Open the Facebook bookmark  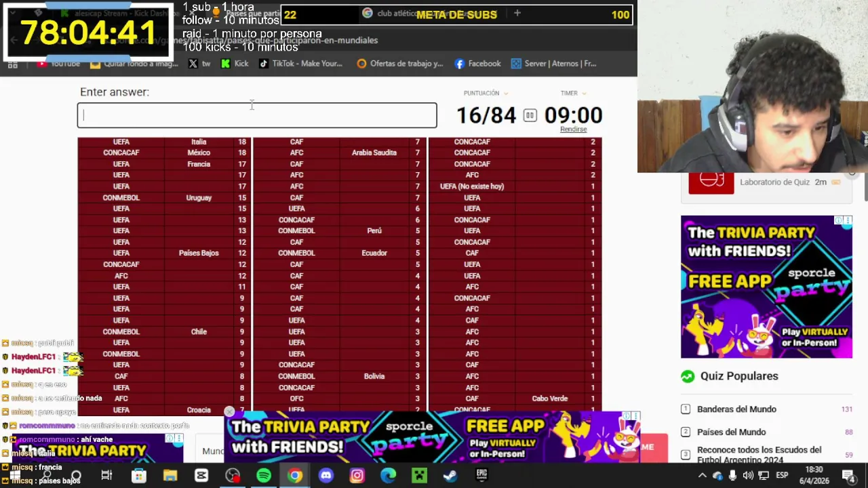coord(477,64)
